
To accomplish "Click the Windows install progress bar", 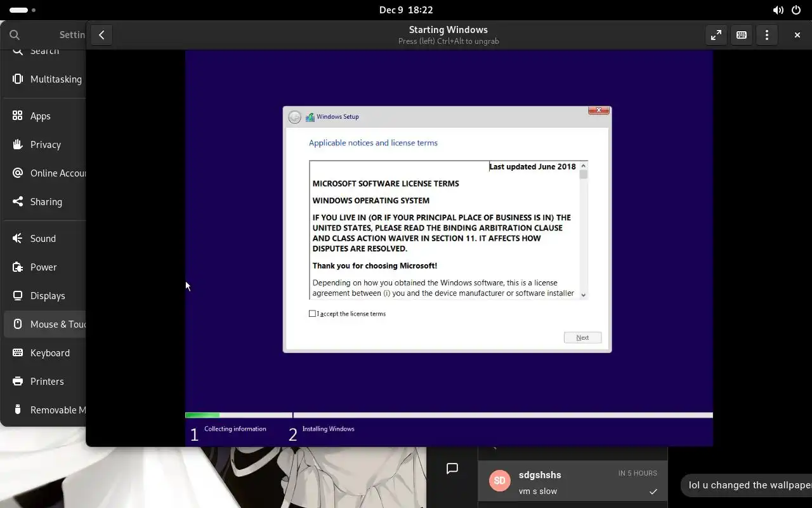I will click(x=449, y=415).
